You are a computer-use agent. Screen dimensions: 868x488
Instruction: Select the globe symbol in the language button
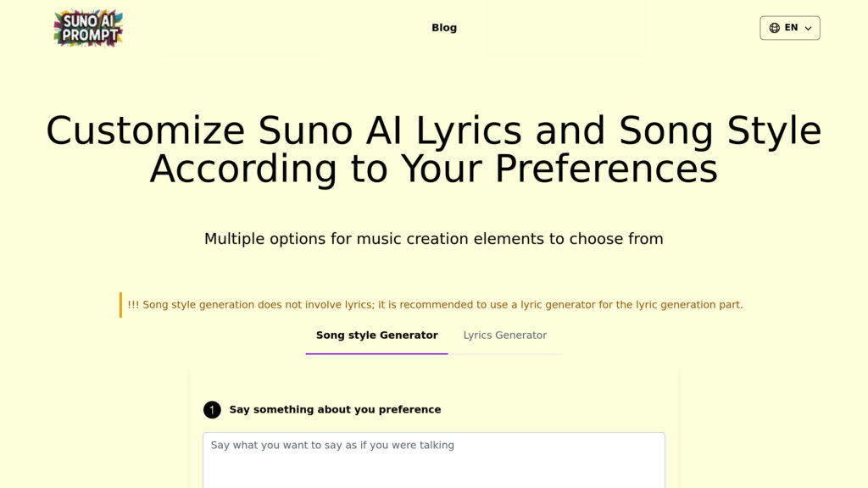[774, 27]
